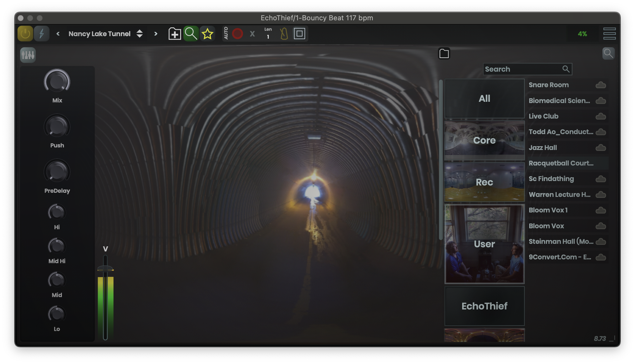Select the EchoThief category tab
Screen dimensions: 635x364
(484, 306)
